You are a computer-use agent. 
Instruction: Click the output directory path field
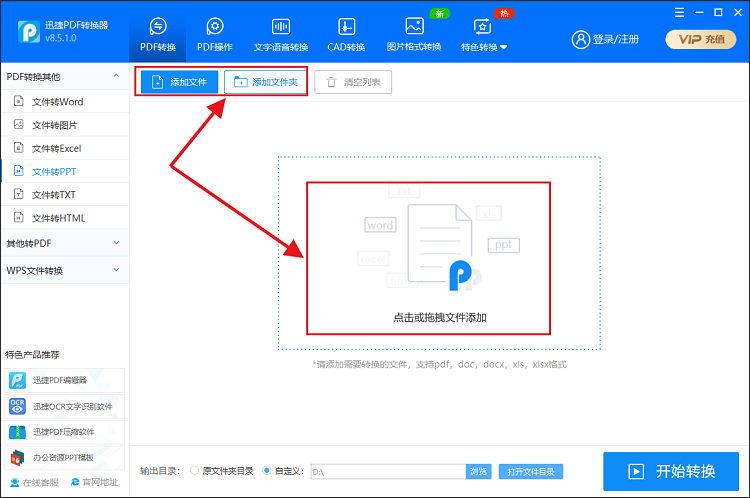388,472
